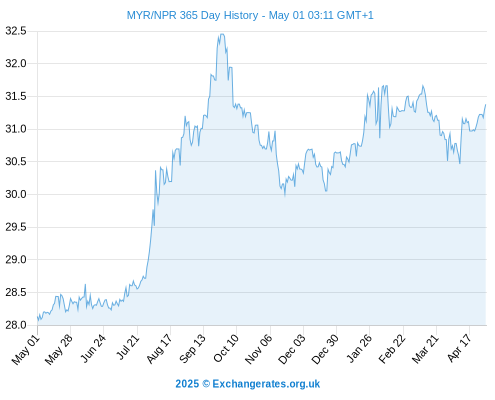Click the Jun 24 date label
This screenshot has height=400, width=495.
[x=93, y=348]
